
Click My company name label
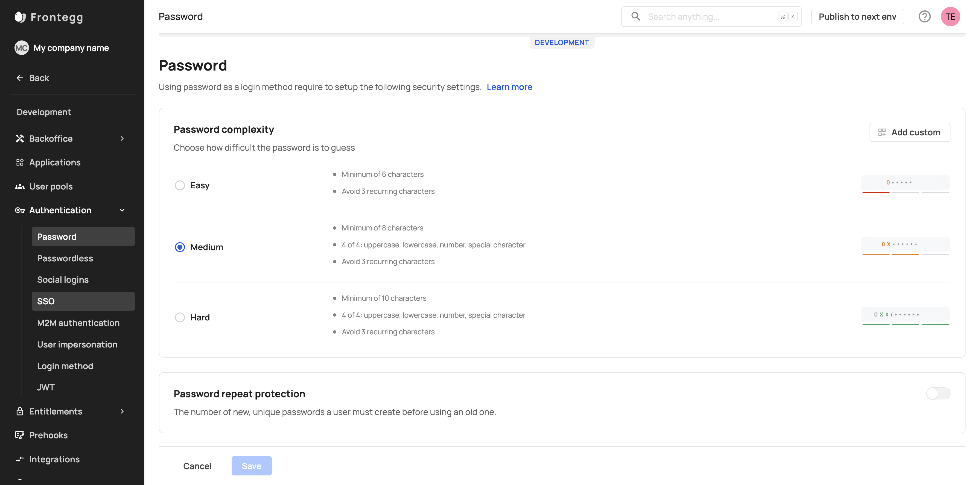(x=71, y=48)
